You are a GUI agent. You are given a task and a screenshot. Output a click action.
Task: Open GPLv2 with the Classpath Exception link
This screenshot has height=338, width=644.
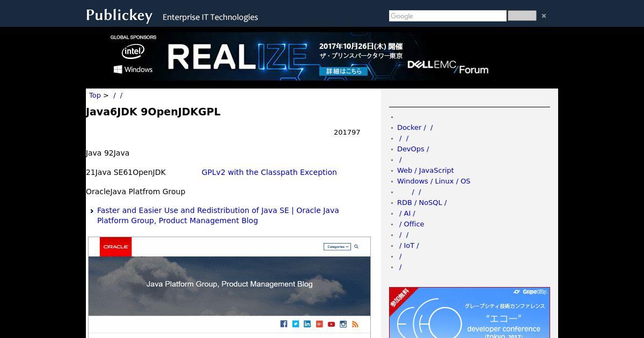[269, 172]
